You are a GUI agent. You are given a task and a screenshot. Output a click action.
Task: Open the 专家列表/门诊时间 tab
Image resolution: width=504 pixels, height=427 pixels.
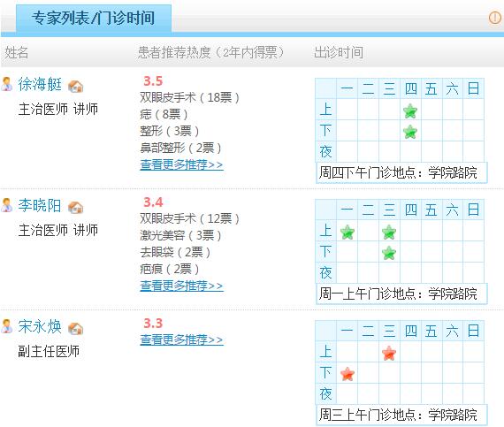tap(93, 18)
